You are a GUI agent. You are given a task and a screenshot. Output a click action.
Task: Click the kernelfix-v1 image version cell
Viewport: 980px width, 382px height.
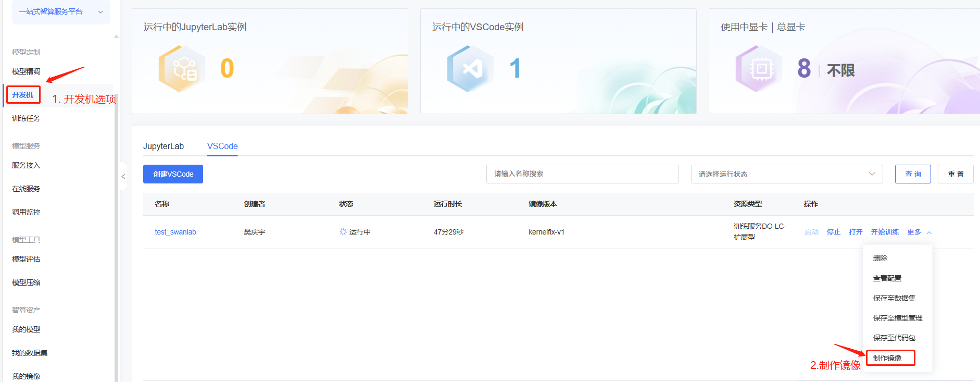tap(546, 232)
